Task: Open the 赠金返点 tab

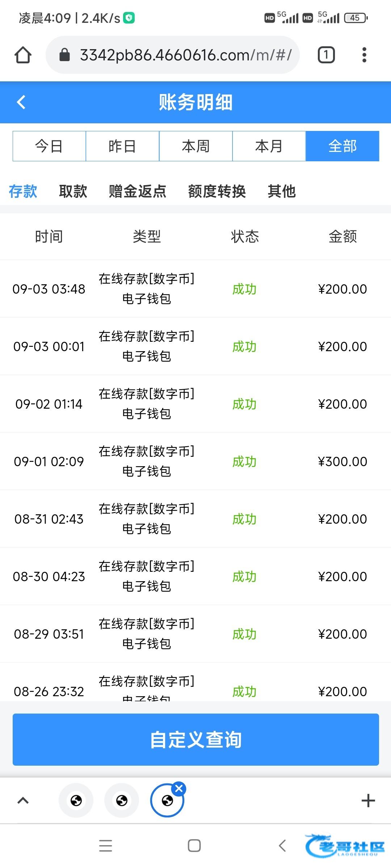Action: click(x=138, y=191)
